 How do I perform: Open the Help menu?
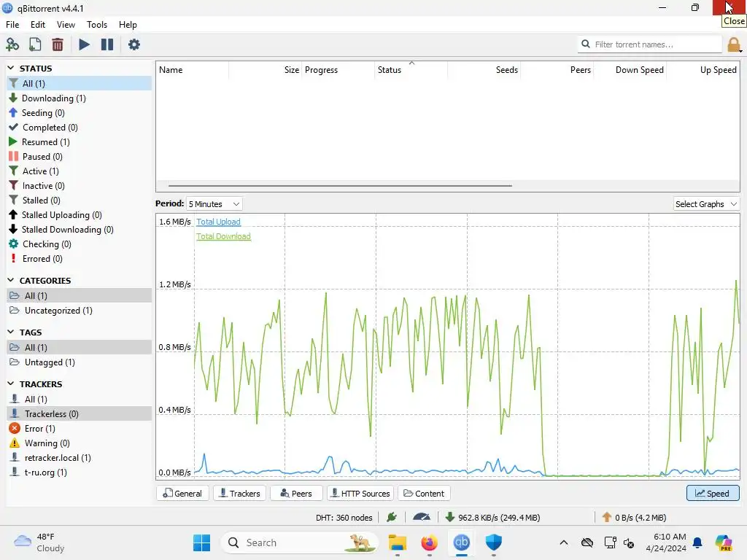[x=128, y=25]
